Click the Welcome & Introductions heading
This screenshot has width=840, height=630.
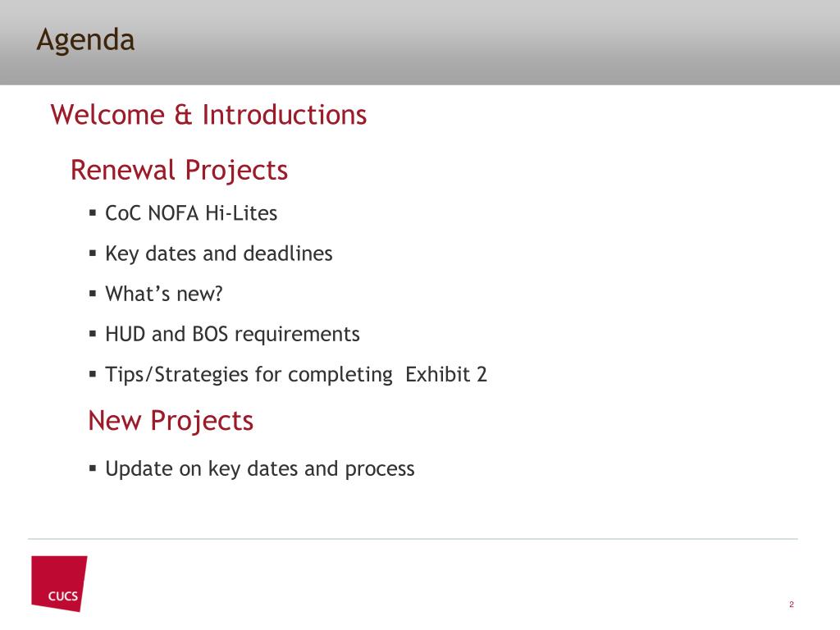click(x=208, y=115)
